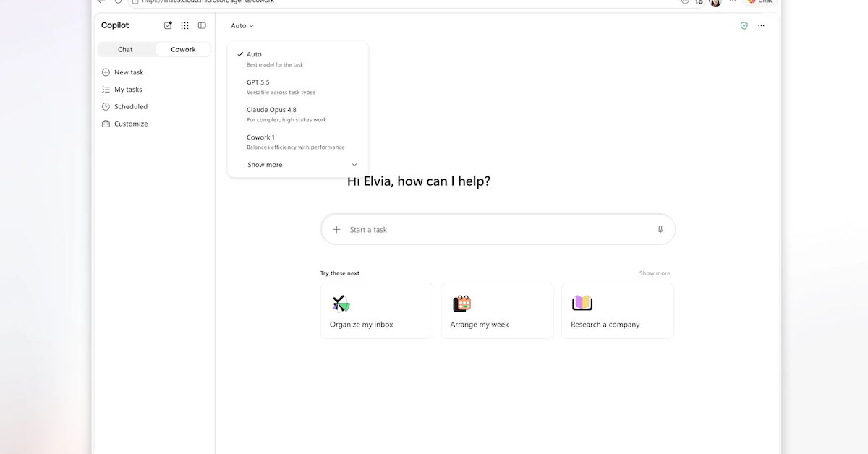Click Research a company text
Viewport: 868px width, 454px height.
[605, 325]
